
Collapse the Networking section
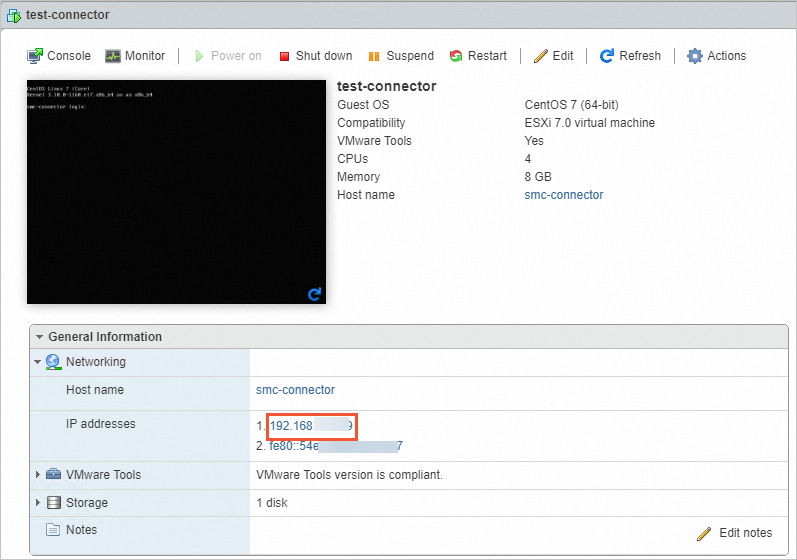click(37, 362)
